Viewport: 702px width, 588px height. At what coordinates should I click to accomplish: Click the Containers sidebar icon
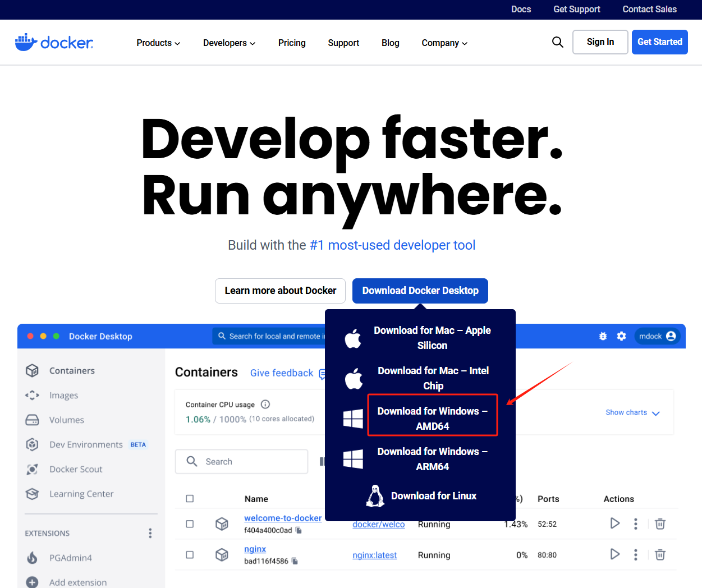pyautogui.click(x=33, y=370)
